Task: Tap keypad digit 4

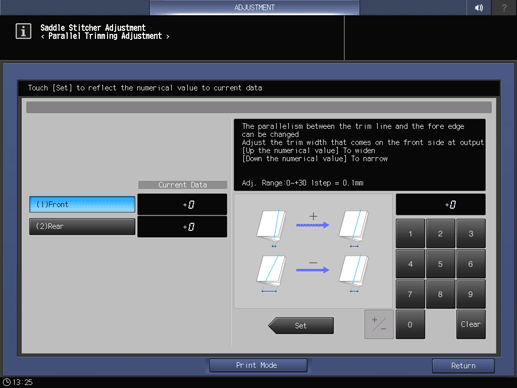Action: pos(410,264)
